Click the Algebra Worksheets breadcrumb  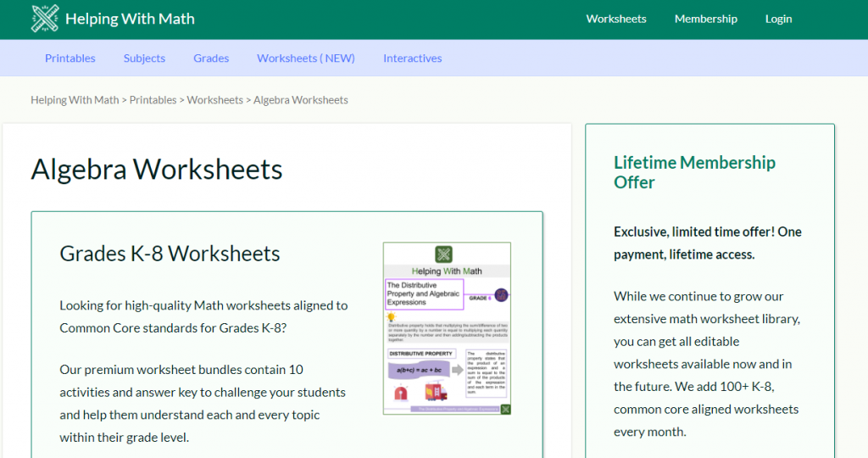pyautogui.click(x=301, y=100)
